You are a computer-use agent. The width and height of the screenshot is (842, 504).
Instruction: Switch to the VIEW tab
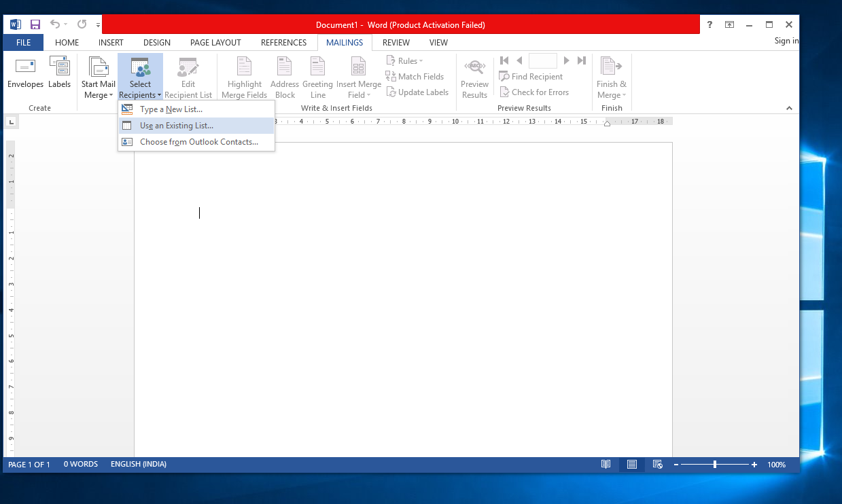point(438,42)
